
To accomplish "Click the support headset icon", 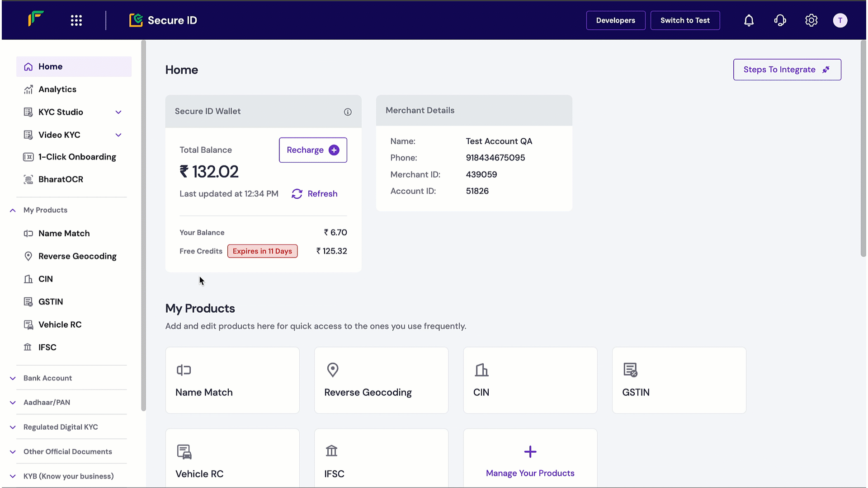I will (780, 20).
